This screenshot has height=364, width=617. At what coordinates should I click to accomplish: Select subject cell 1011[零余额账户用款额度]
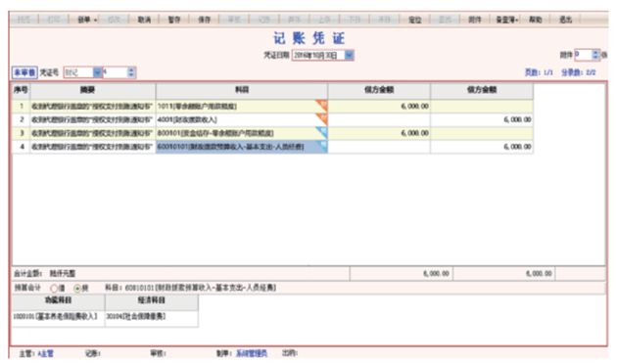[242, 106]
